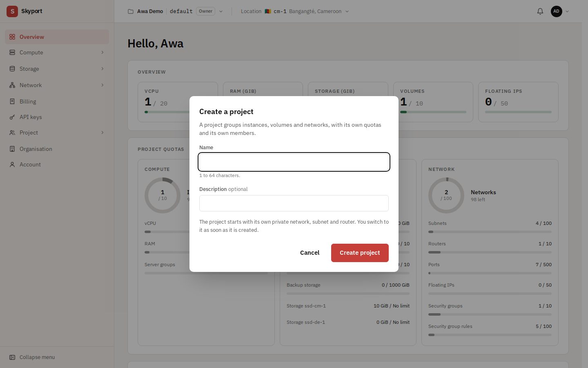The height and width of the screenshot is (368, 588).
Task: Click the Account person icon
Action: click(x=12, y=164)
